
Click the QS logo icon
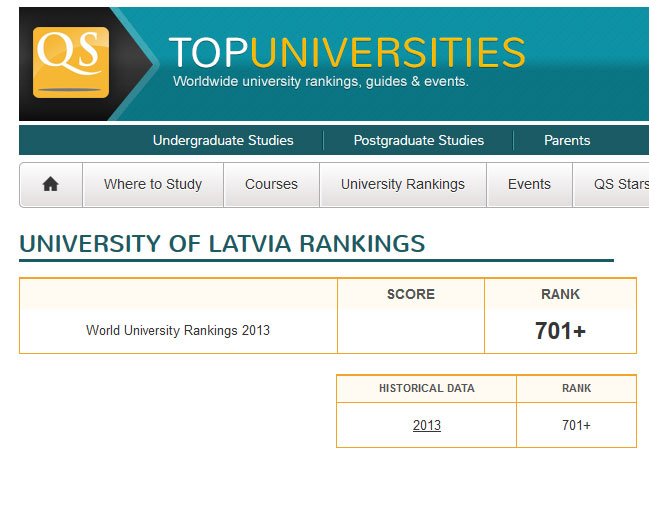pyautogui.click(x=70, y=62)
